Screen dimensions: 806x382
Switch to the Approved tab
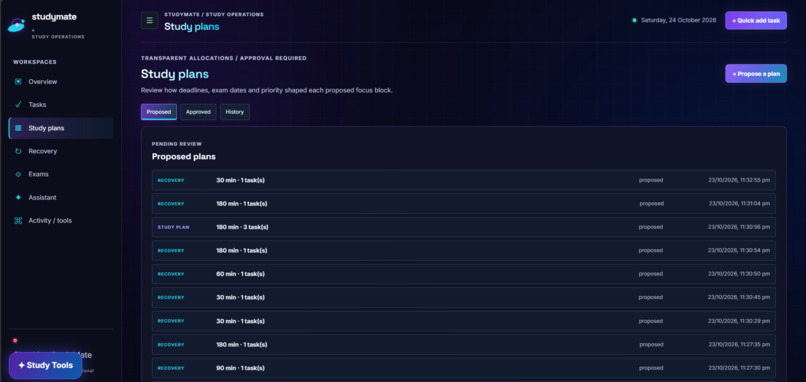point(198,112)
